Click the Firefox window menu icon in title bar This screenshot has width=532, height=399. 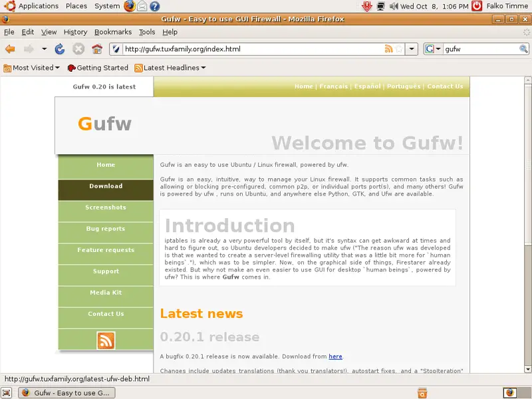point(5,19)
